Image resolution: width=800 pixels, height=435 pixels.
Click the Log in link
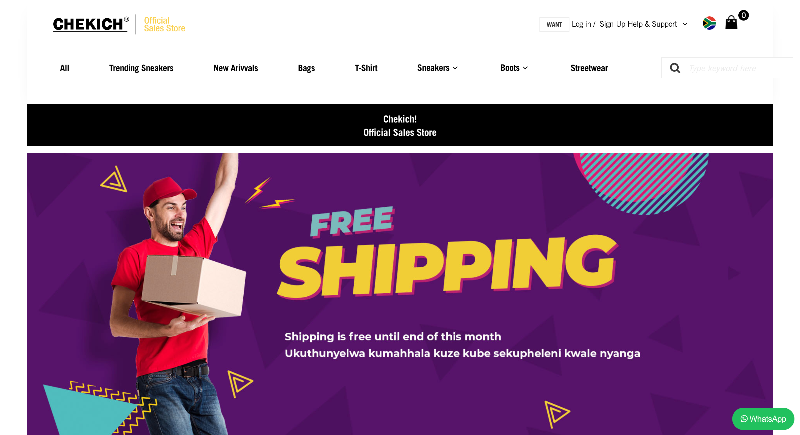coord(581,24)
